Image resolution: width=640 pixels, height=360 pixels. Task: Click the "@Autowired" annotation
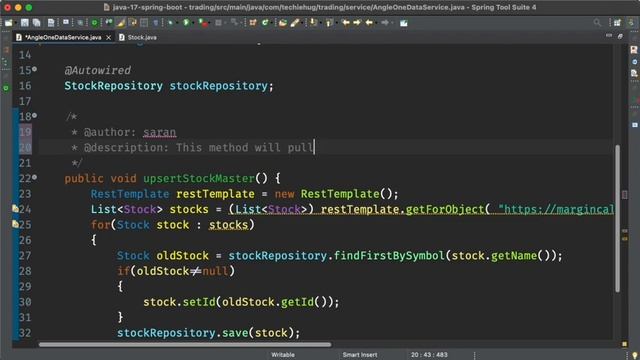click(98, 70)
